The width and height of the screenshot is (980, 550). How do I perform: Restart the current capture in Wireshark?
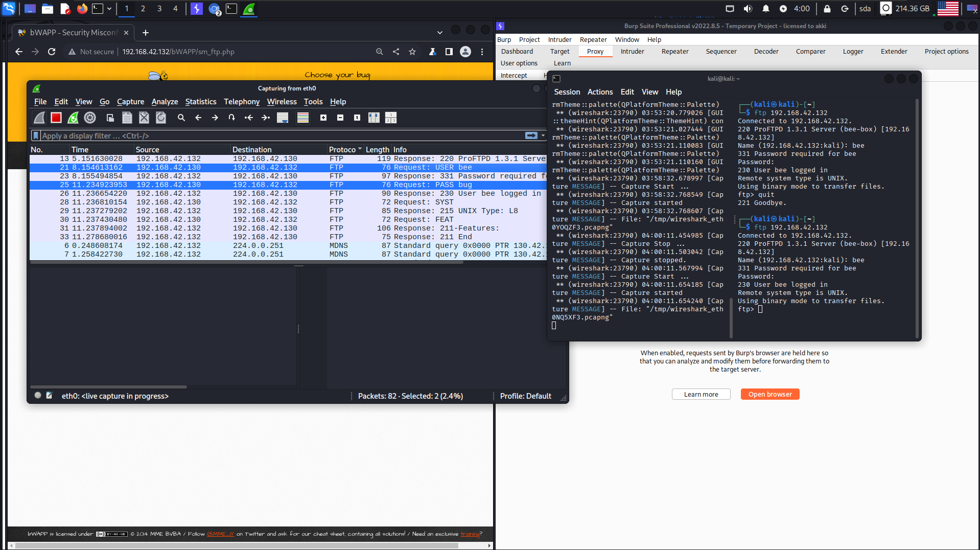coord(73,118)
